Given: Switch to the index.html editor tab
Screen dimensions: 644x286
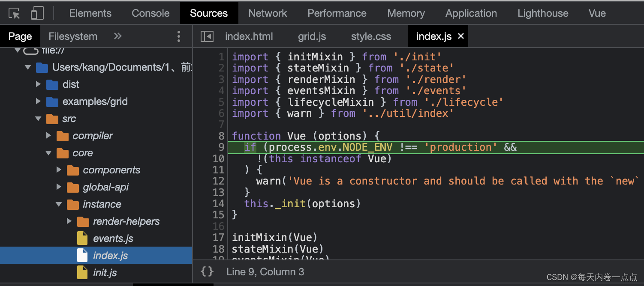Looking at the screenshot, I should (249, 36).
